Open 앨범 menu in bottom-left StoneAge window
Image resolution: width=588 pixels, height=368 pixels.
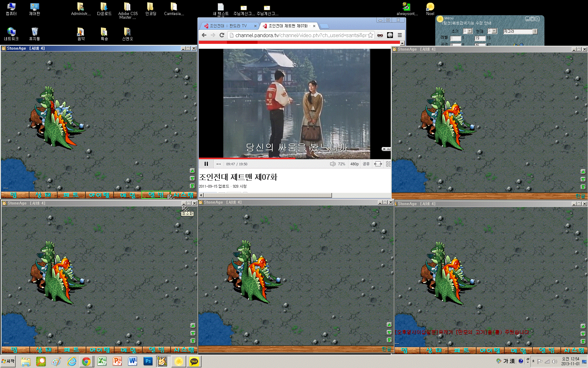[156, 350]
